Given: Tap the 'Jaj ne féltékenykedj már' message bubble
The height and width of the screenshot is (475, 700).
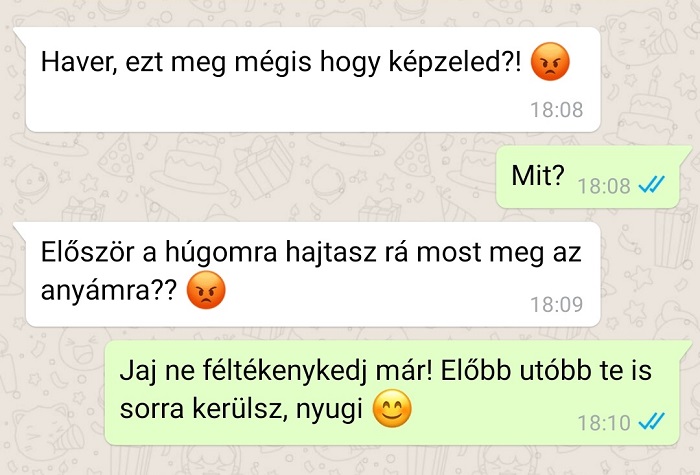Looking at the screenshot, I should tap(395, 393).
